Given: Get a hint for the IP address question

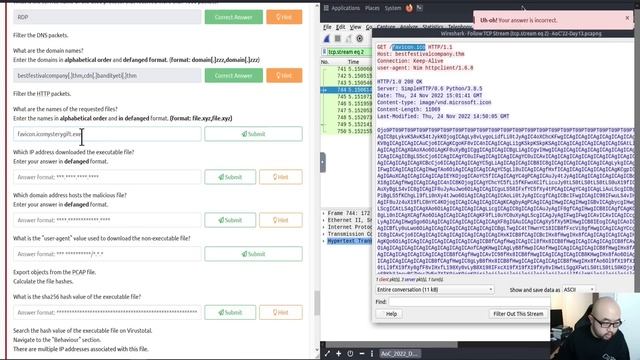Looking at the screenshot, I should pos(281,177).
